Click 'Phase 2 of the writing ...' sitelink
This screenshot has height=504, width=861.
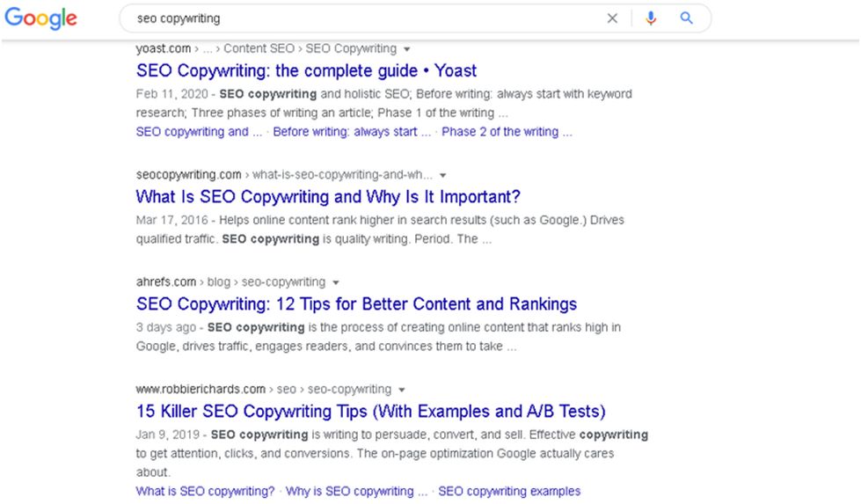click(x=507, y=132)
